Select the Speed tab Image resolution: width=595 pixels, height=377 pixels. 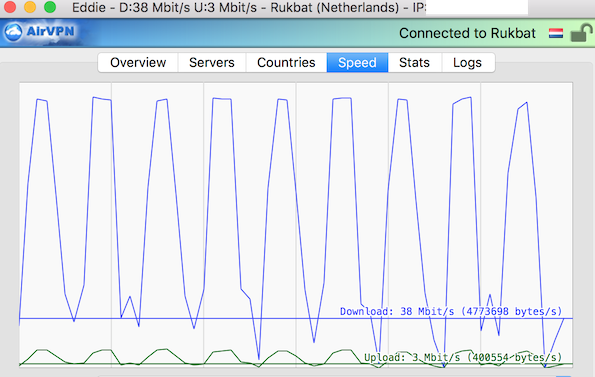click(357, 63)
